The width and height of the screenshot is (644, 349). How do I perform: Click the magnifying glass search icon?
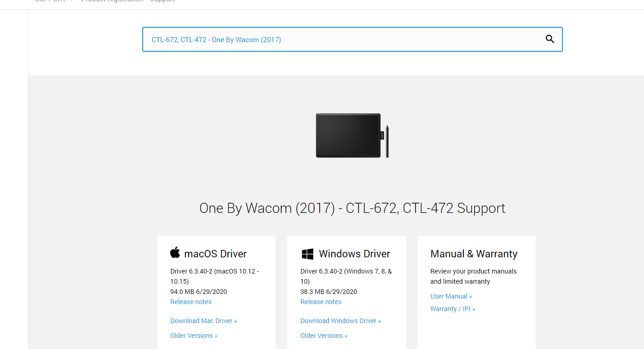[x=550, y=39]
